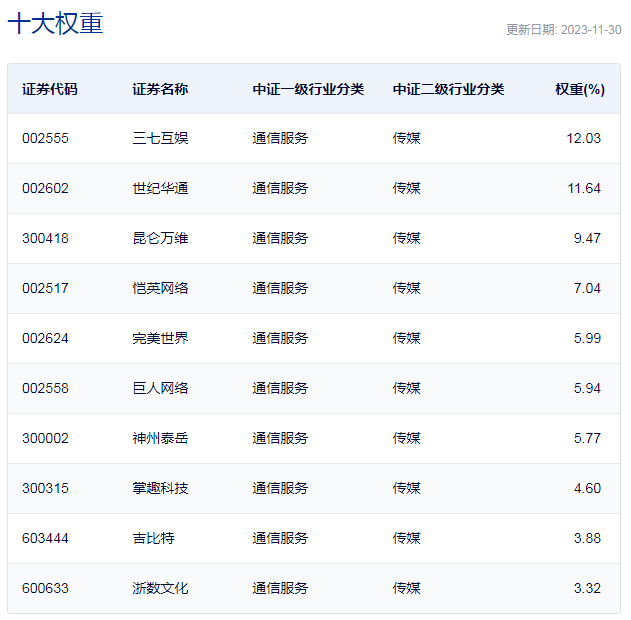Viewport: 631px width, 620px height.
Task: Click weight value 9.47
Action: [587, 238]
